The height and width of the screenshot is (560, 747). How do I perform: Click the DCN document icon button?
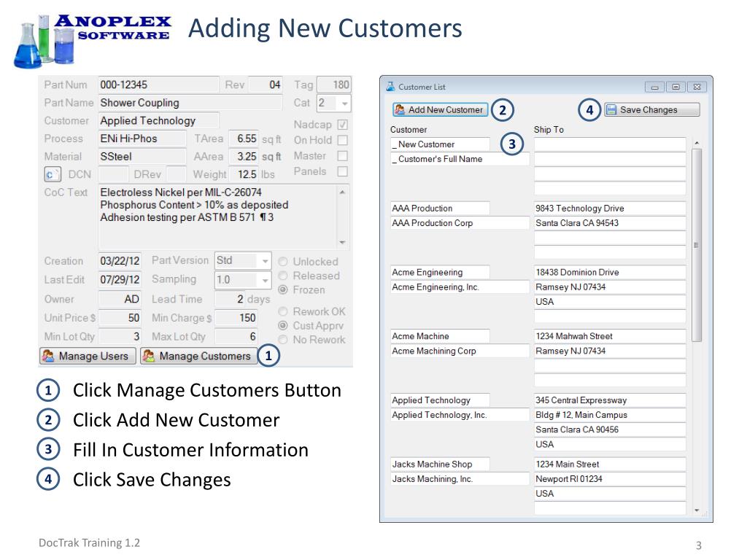coord(52,174)
